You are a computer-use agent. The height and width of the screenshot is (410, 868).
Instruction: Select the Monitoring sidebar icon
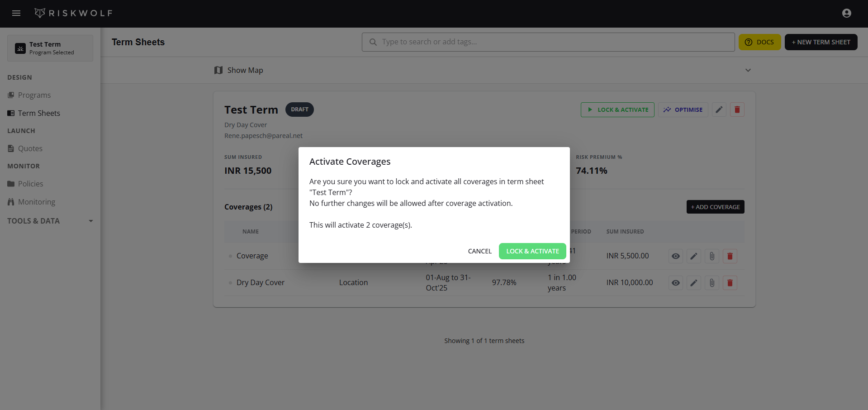coord(11,202)
